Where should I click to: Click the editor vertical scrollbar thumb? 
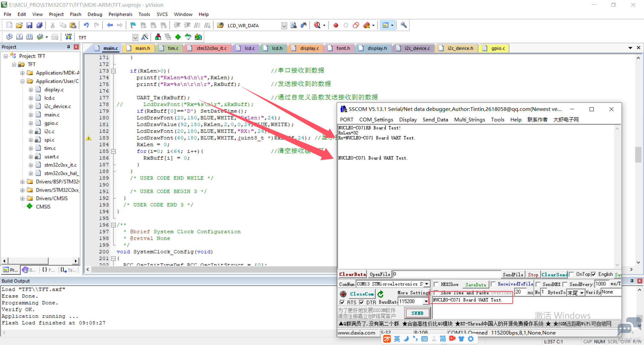[638, 154]
